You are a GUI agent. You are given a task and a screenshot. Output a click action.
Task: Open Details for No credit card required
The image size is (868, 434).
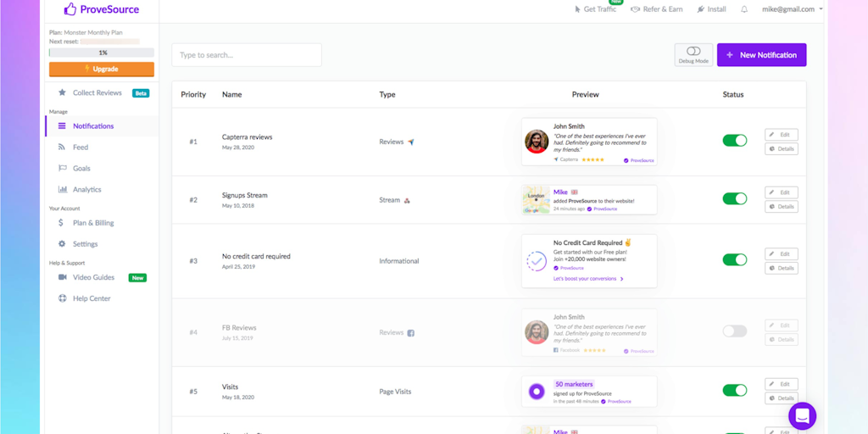click(x=782, y=268)
